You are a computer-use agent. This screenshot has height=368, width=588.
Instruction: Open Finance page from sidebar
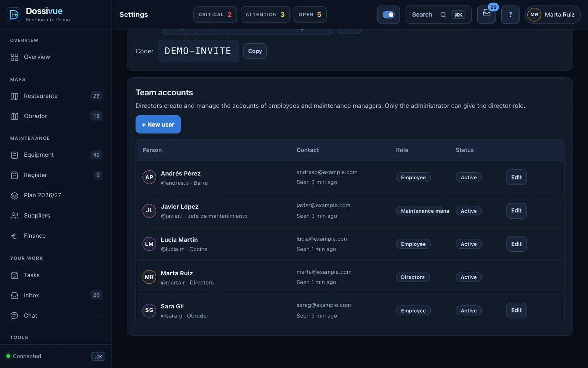click(56, 236)
